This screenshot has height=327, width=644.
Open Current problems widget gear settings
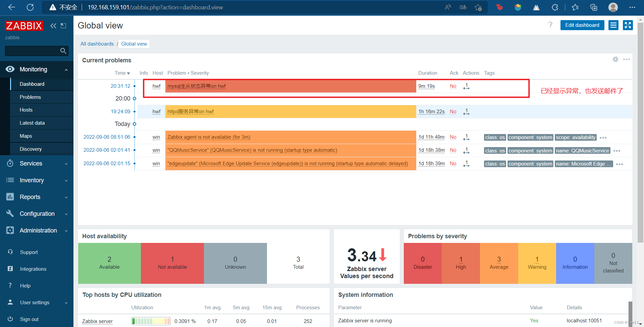[615, 59]
